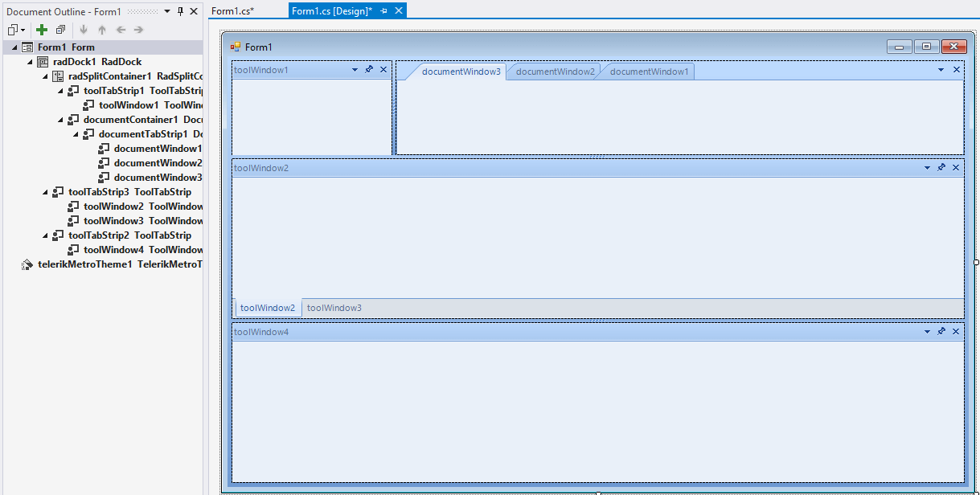Viewport: 980px width, 495px height.
Task: Close the toolWindow2 panel
Action: pyautogui.click(x=955, y=168)
